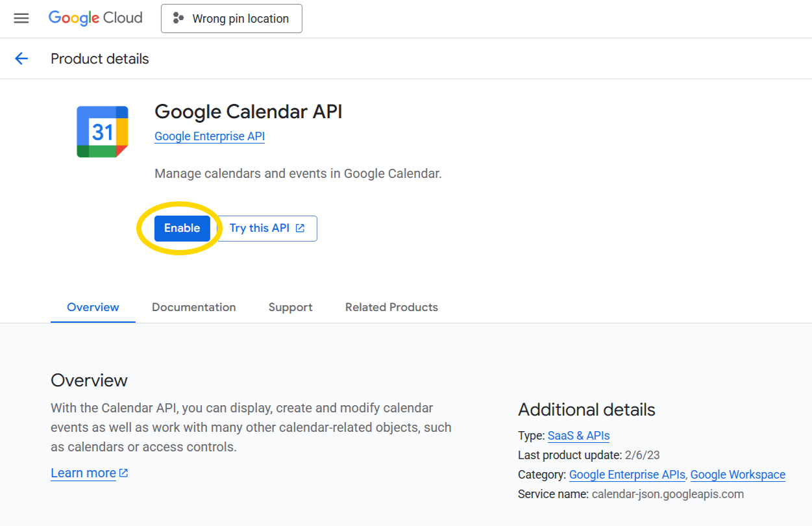This screenshot has width=812, height=526.
Task: Click the Product details page title
Action: tap(99, 58)
